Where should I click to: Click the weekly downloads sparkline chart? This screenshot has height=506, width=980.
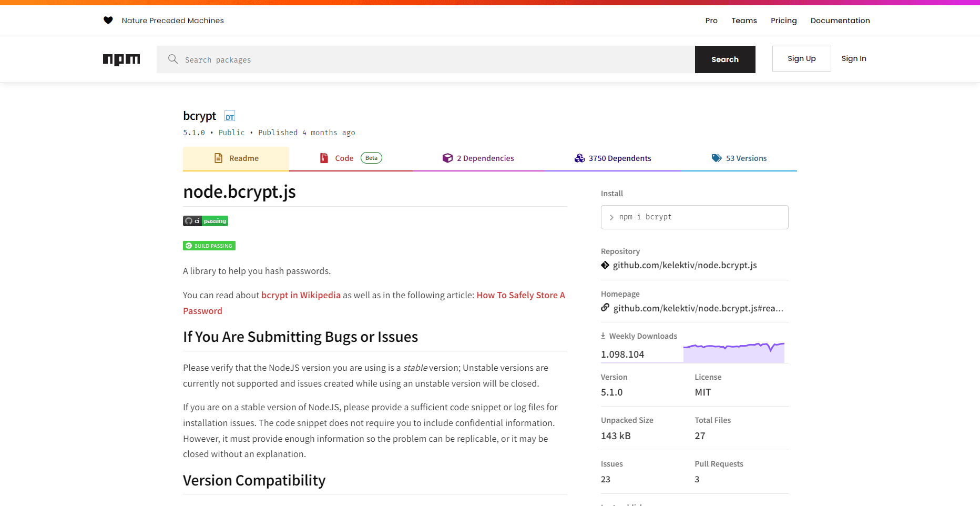click(x=734, y=352)
